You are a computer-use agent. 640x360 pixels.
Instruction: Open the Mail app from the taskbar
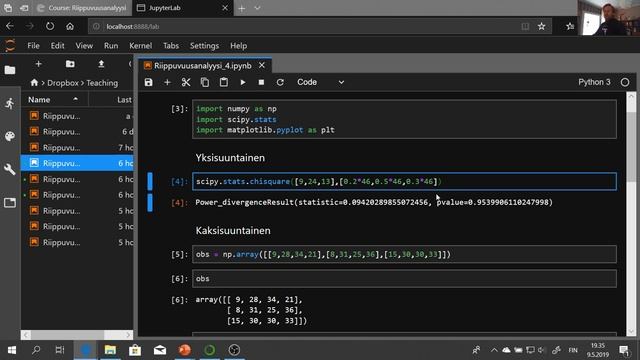(x=160, y=350)
